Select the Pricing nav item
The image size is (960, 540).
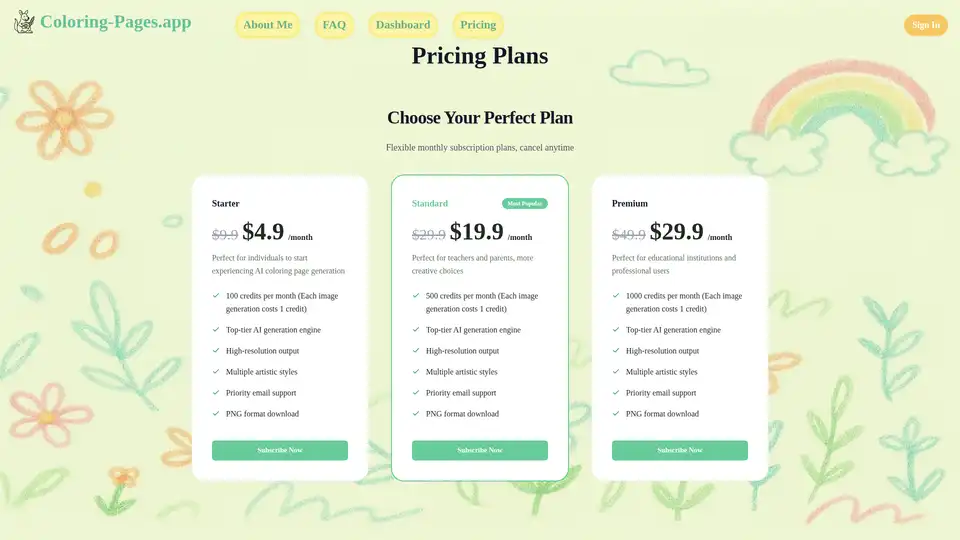[x=478, y=25]
